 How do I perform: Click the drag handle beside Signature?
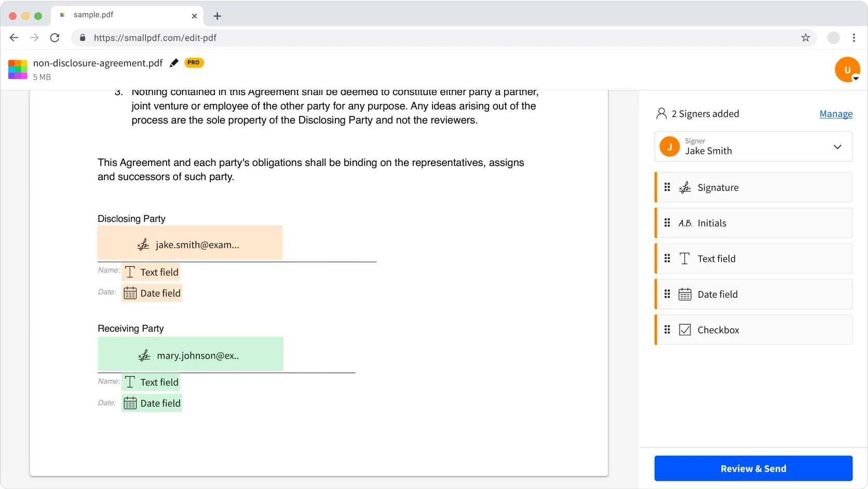click(x=667, y=187)
